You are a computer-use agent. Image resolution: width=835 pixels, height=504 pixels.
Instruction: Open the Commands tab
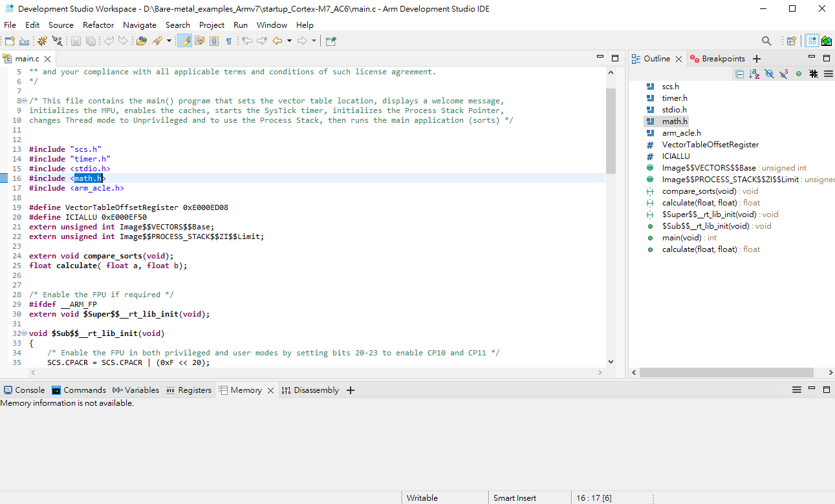click(x=79, y=390)
